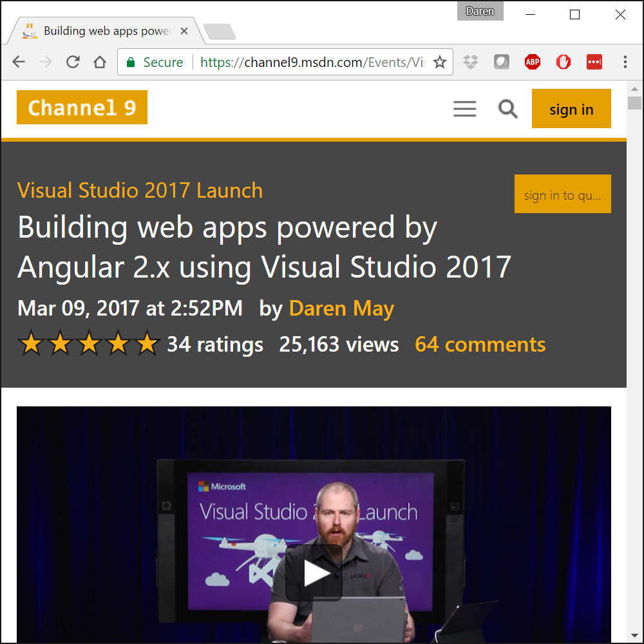Rate the video five stars via fifth star
The height and width of the screenshot is (644, 644).
point(147,343)
